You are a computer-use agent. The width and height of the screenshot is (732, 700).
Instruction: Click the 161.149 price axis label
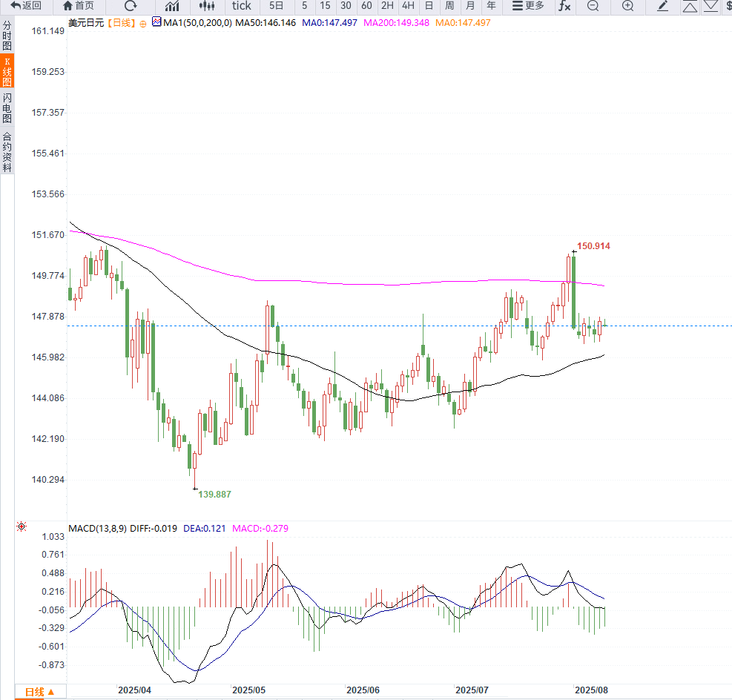(x=47, y=31)
